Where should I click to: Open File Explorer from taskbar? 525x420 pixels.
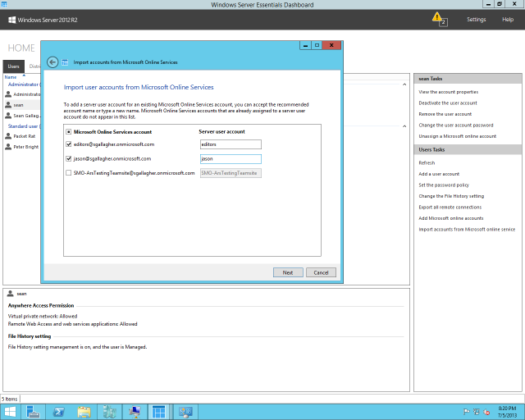(x=84, y=412)
